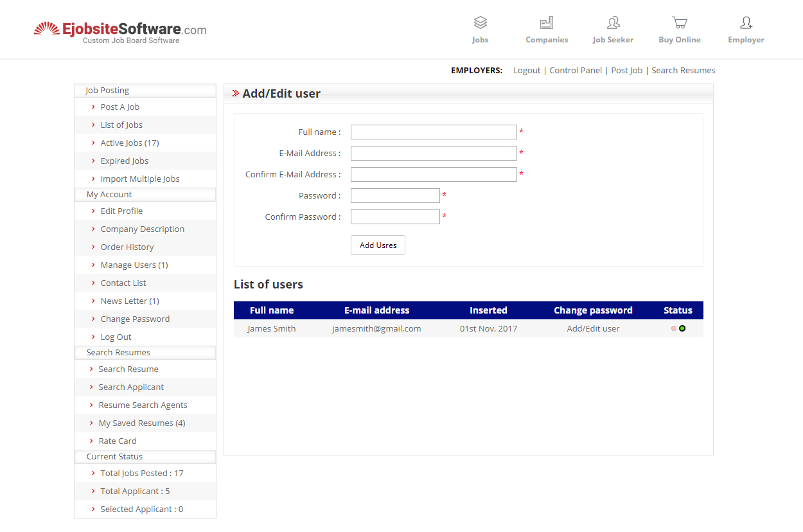Click the EjobsiteSoftware.com logo
This screenshot has height=532, width=803.
[120, 32]
